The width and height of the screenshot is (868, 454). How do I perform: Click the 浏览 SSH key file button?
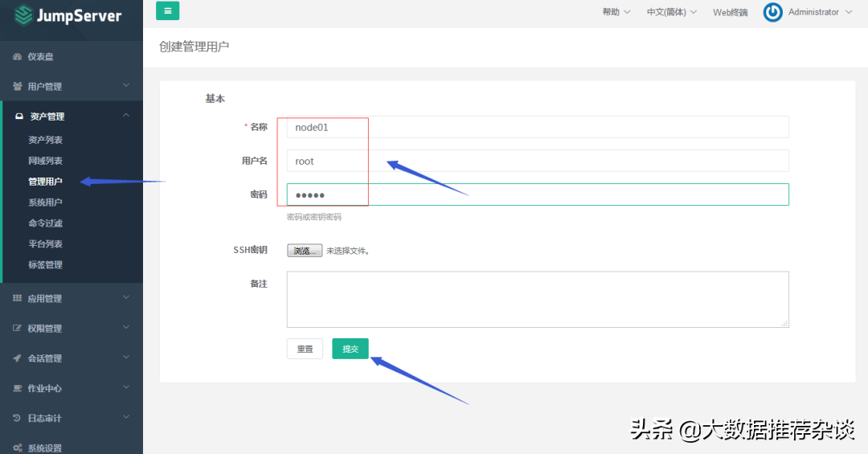(x=305, y=251)
